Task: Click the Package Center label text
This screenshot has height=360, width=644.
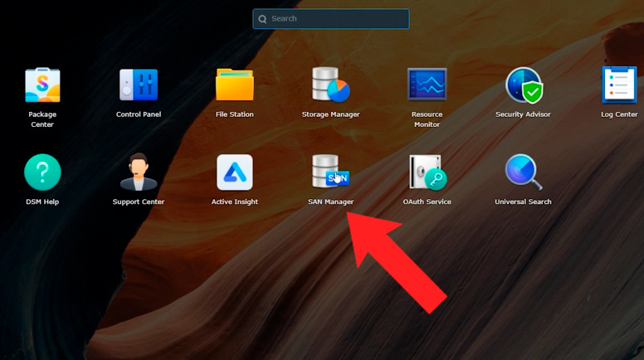Action: (42, 119)
